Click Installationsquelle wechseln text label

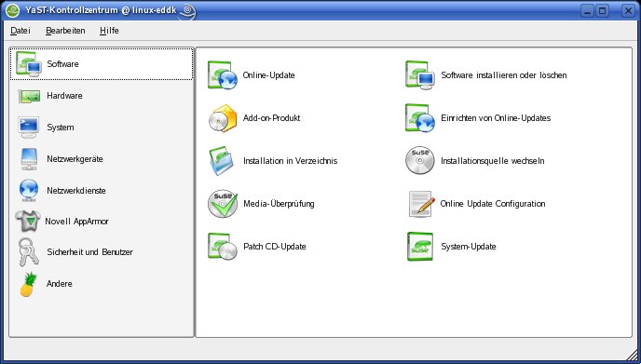pyautogui.click(x=492, y=161)
